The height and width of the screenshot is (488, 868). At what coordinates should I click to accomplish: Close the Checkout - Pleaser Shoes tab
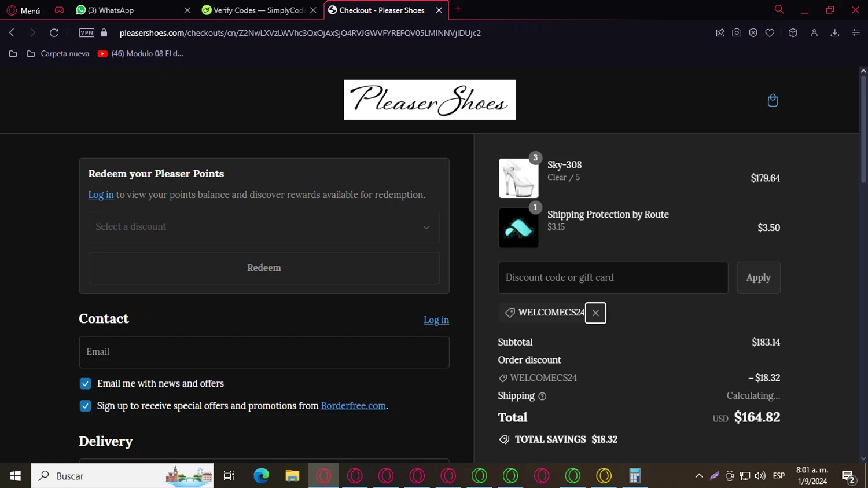[439, 10]
